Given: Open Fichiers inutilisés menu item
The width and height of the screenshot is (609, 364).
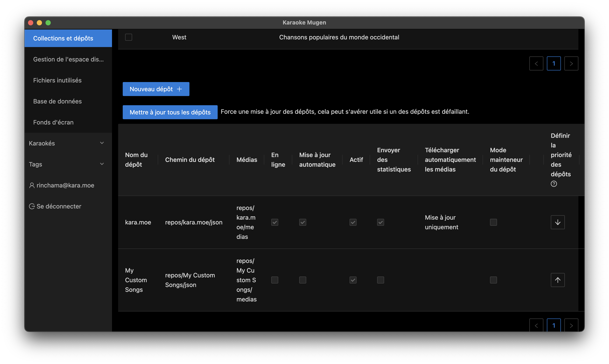Looking at the screenshot, I should 57,80.
